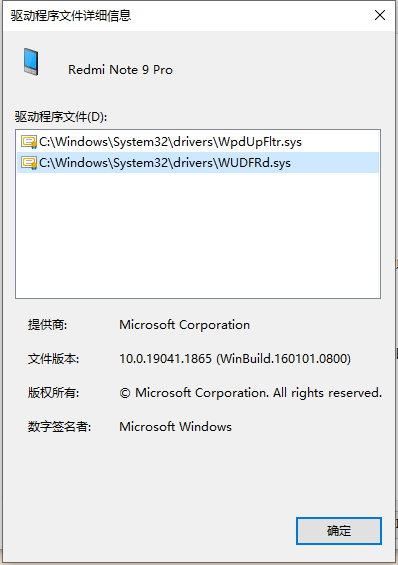Screen dimensions: 398x565
Task: Click the 文件版本 label
Action: (x=53, y=359)
